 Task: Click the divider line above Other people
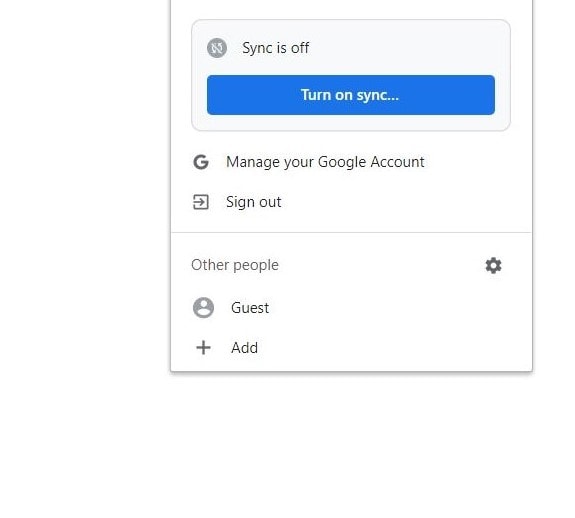click(351, 232)
